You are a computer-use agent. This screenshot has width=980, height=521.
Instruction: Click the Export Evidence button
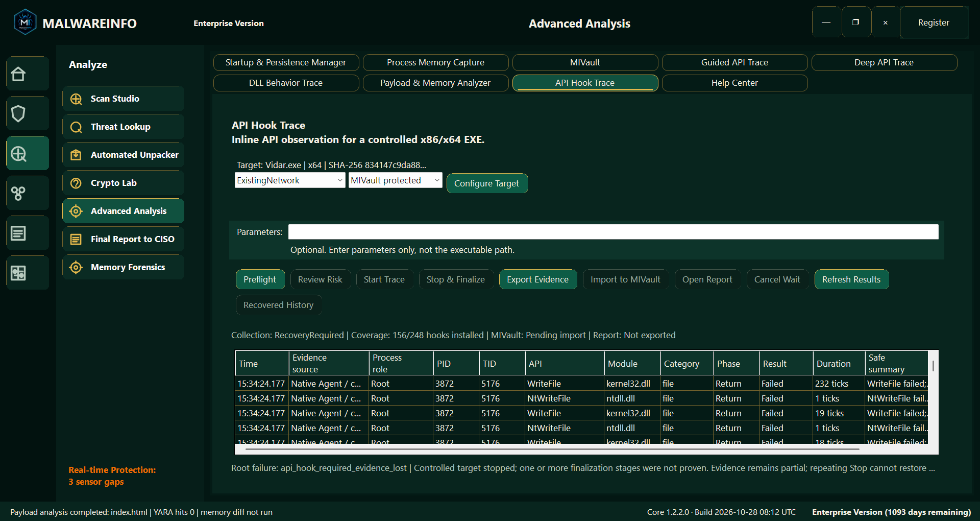(538, 279)
